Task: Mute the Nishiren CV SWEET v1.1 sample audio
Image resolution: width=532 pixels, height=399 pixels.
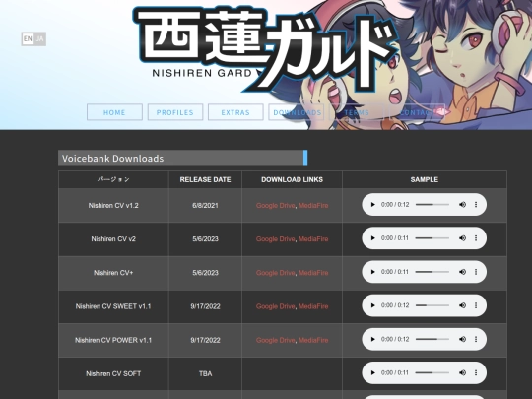Action: (462, 305)
